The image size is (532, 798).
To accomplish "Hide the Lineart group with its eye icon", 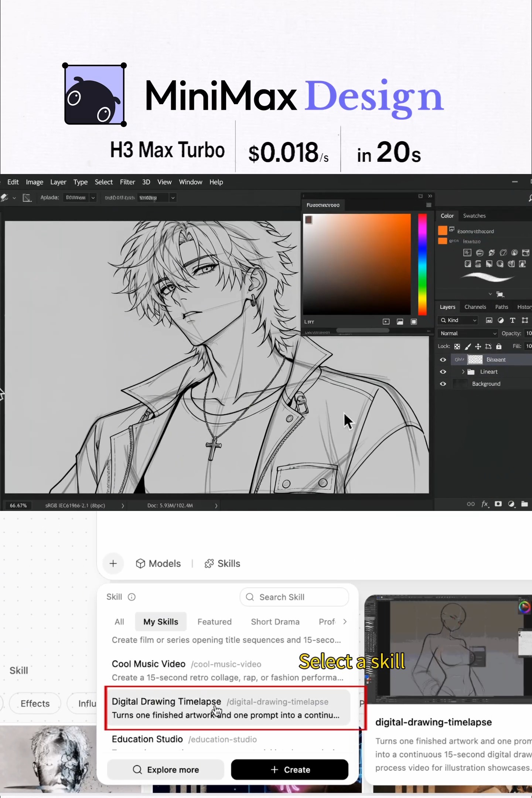I will click(x=443, y=372).
